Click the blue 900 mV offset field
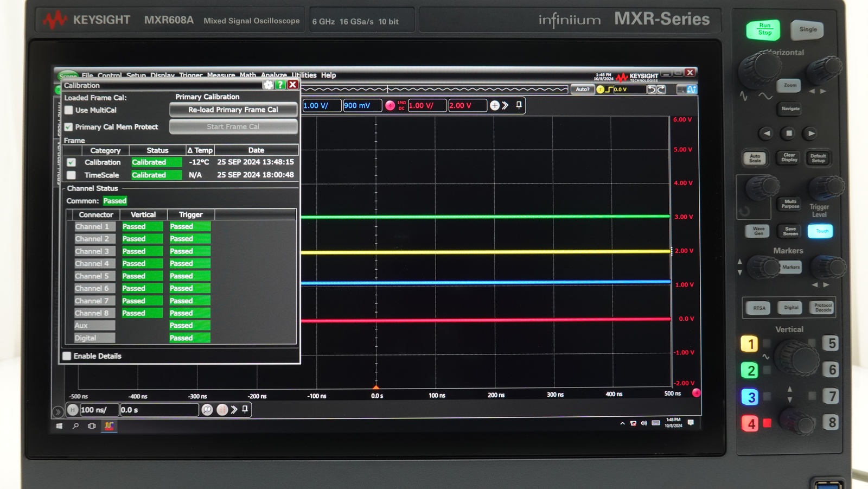Image resolution: width=868 pixels, height=489 pixels. coord(362,105)
